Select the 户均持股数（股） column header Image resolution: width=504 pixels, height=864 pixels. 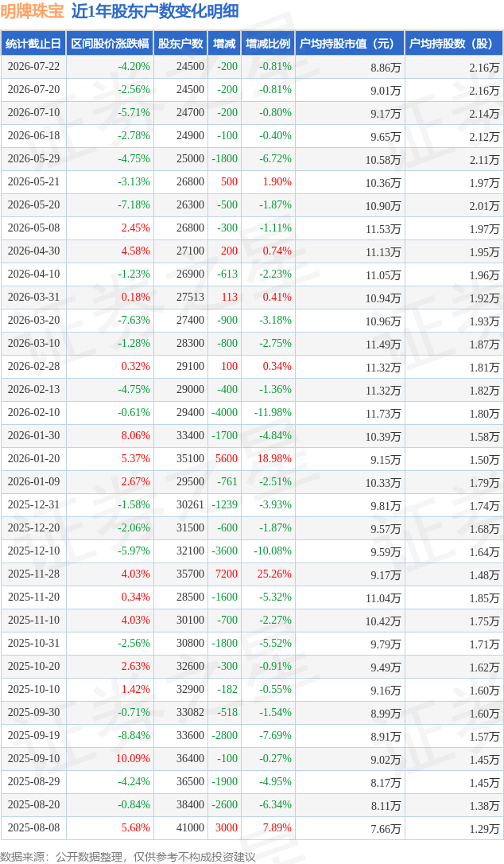454,44
